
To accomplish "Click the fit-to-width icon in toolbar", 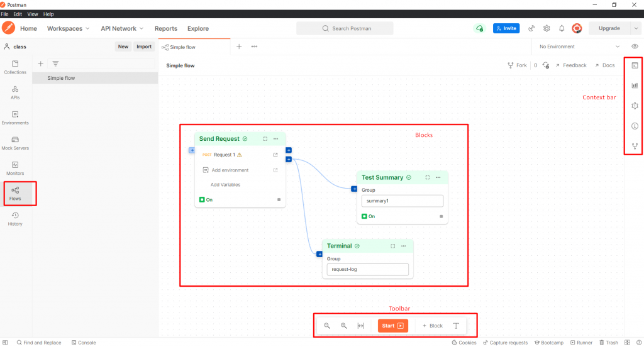I will (360, 326).
